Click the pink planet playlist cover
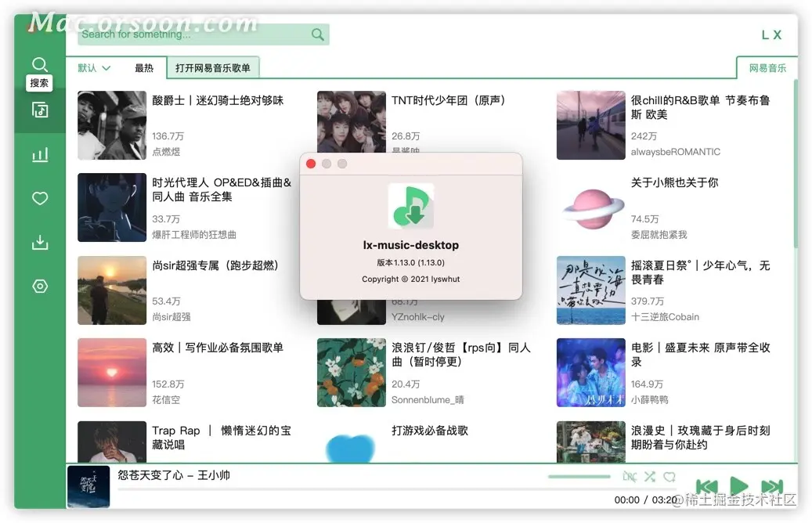Image resolution: width=812 pixels, height=523 pixels. (x=591, y=207)
